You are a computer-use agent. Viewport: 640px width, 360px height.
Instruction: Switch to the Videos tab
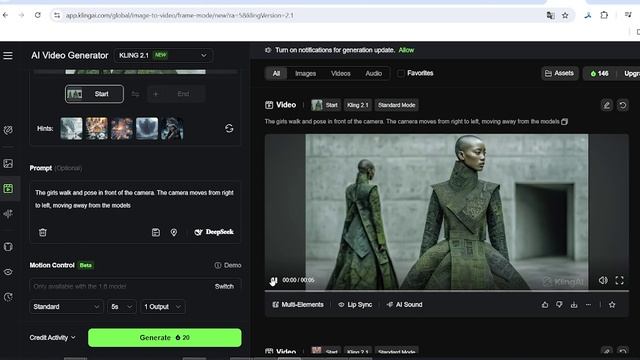341,73
